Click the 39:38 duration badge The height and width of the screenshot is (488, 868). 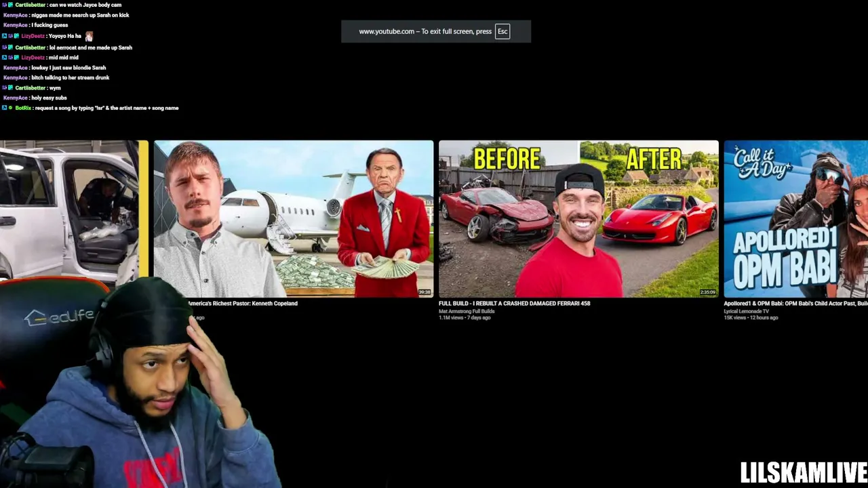(425, 292)
